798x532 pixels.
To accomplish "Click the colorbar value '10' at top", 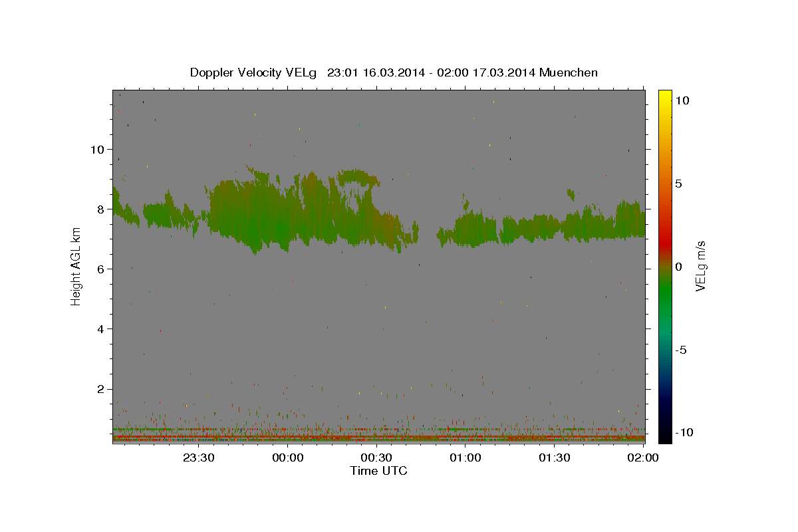I will (x=682, y=100).
